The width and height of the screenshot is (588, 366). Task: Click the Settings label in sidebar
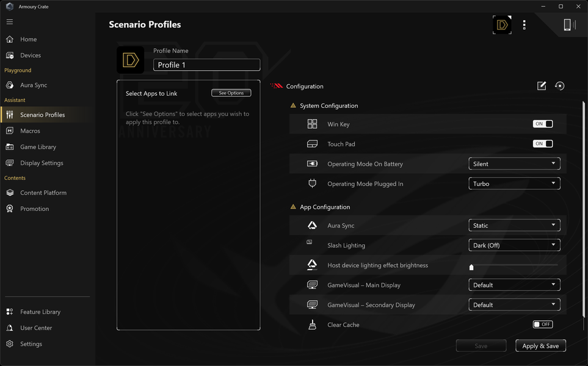[x=31, y=344]
